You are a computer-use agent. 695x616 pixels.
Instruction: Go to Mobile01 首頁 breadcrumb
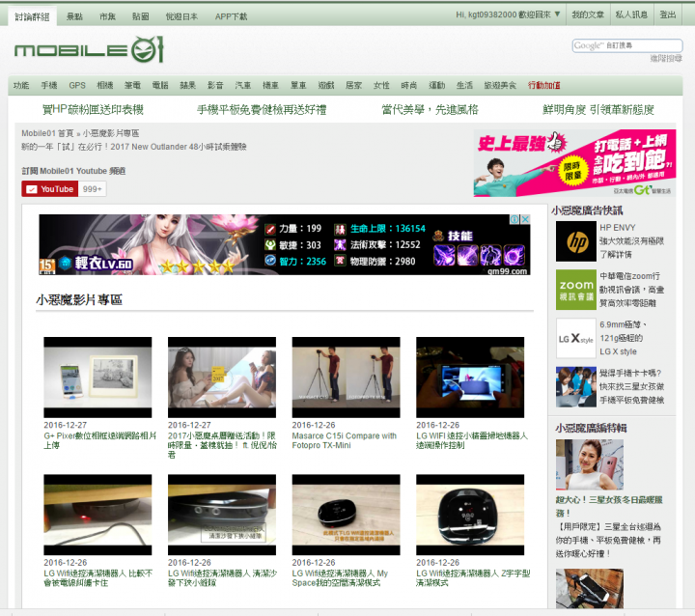(47, 133)
